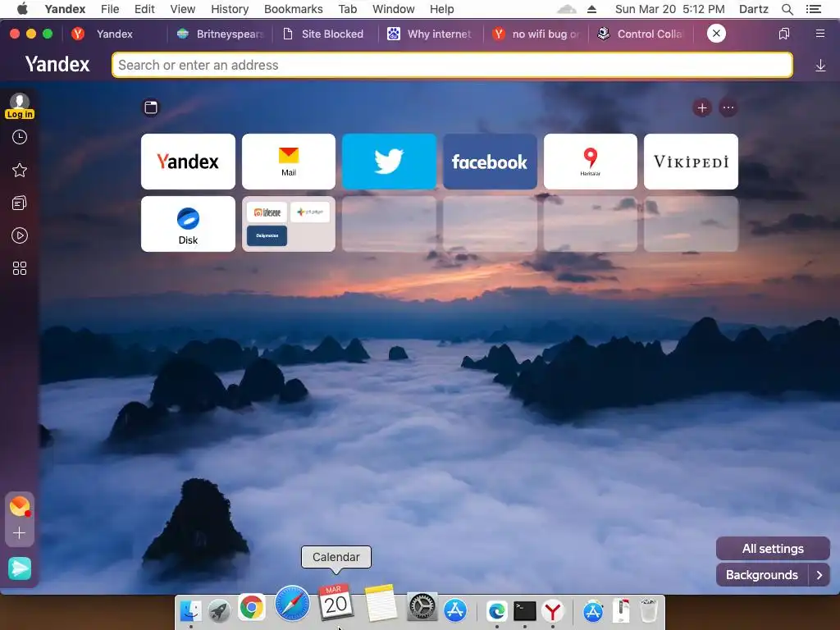Viewport: 840px width, 630px height.
Task: Open the services grid icon in sidebar
Action: coord(20,268)
